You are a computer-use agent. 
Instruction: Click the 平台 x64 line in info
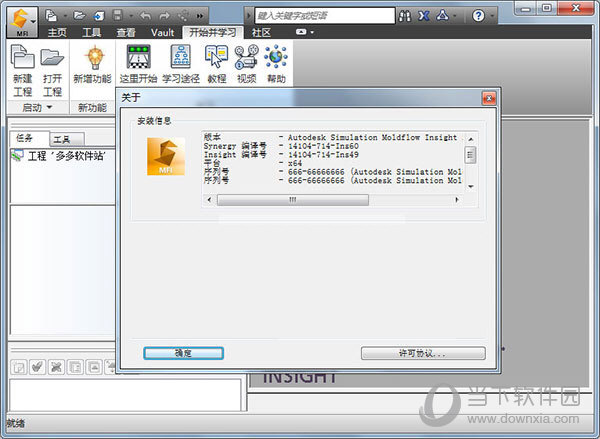click(x=253, y=163)
